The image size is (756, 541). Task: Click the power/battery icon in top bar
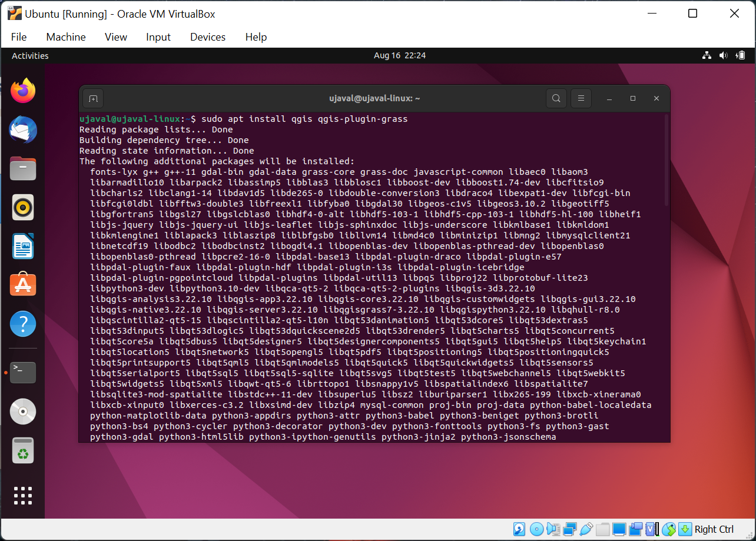coord(741,55)
